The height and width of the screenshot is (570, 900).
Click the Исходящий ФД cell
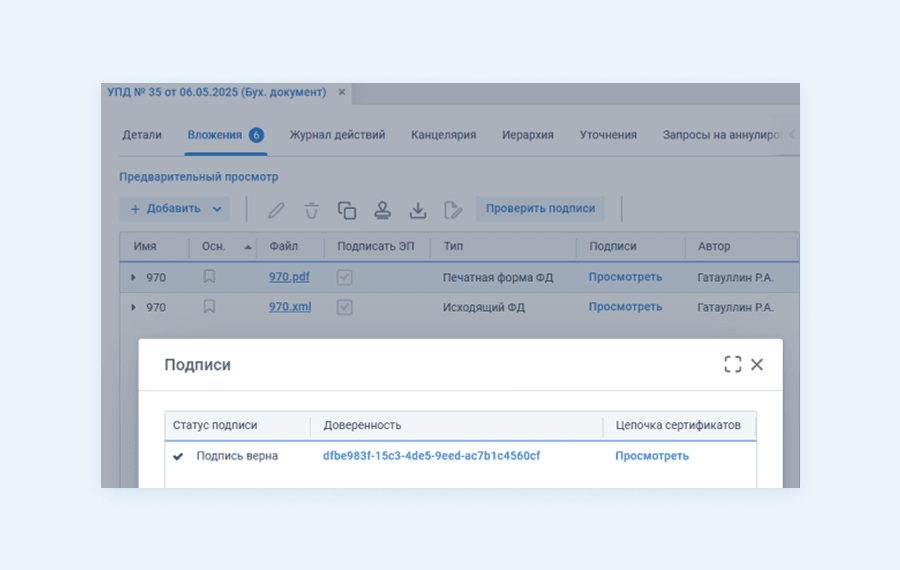click(x=484, y=308)
